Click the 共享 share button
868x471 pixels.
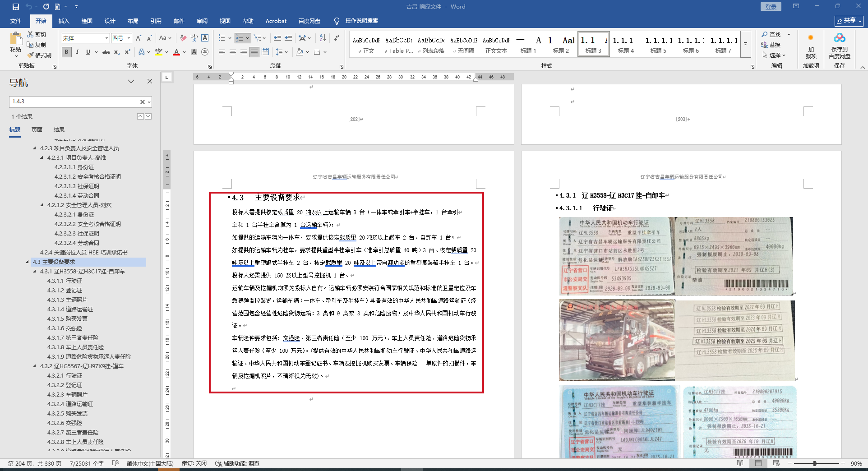click(849, 21)
